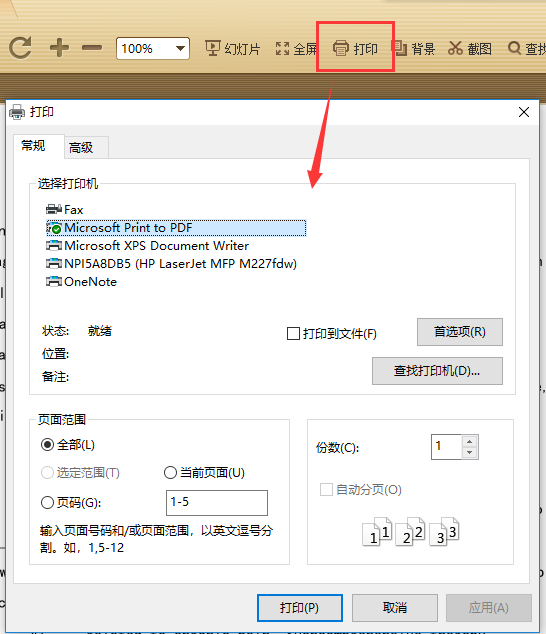Click the 首选项(R) button
546x634 pixels.
460,332
